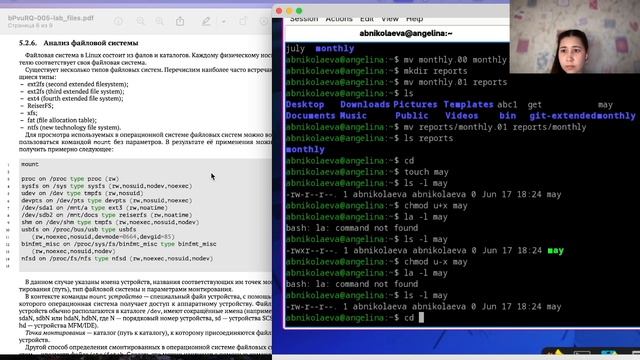Click 'fat (file allocation table)' list item
This screenshot has width=640, height=360.
(x=62, y=120)
